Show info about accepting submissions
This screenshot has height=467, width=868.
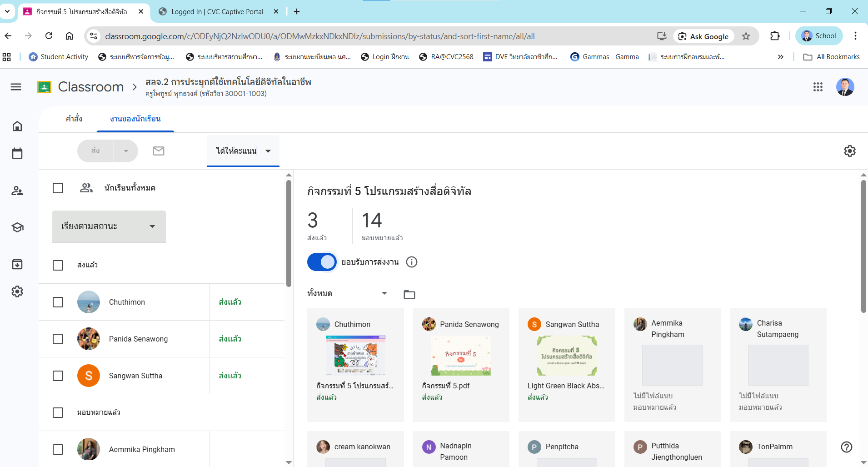point(412,262)
